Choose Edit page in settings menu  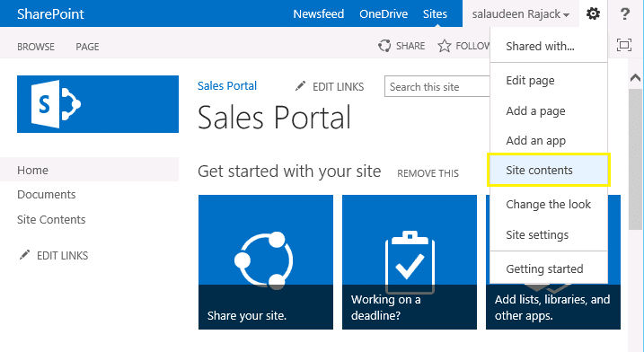click(x=549, y=80)
